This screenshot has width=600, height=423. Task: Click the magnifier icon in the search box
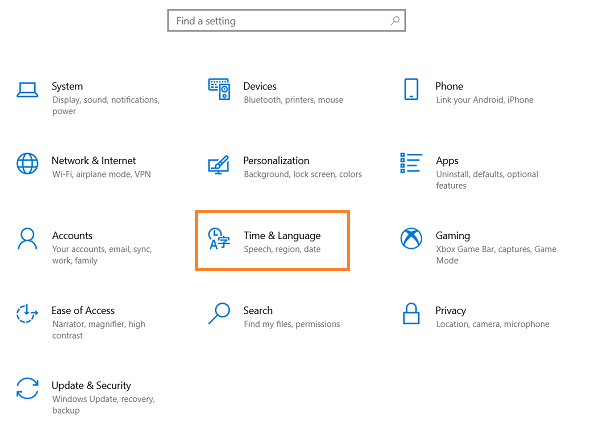tap(395, 20)
